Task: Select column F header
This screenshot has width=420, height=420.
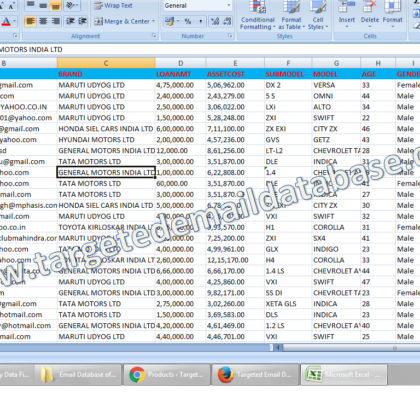Action: [x=288, y=63]
